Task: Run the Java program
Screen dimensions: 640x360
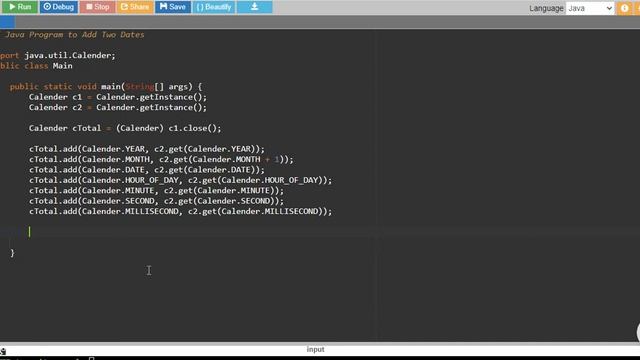Action: coord(19,7)
